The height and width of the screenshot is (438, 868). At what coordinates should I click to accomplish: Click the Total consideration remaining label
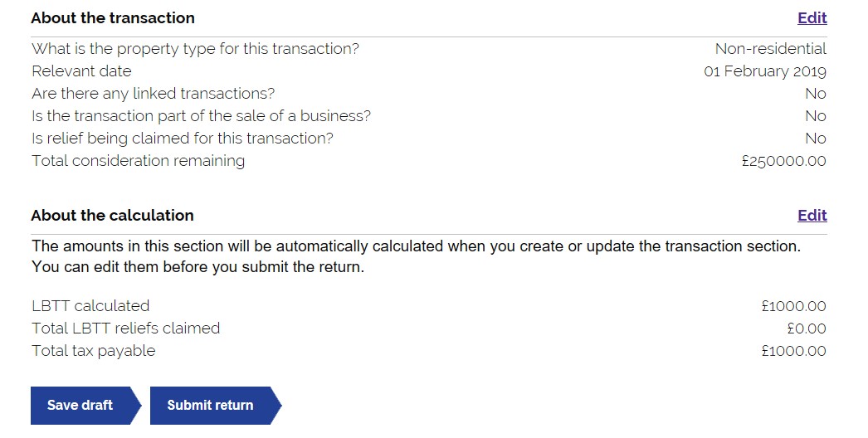coord(139,161)
